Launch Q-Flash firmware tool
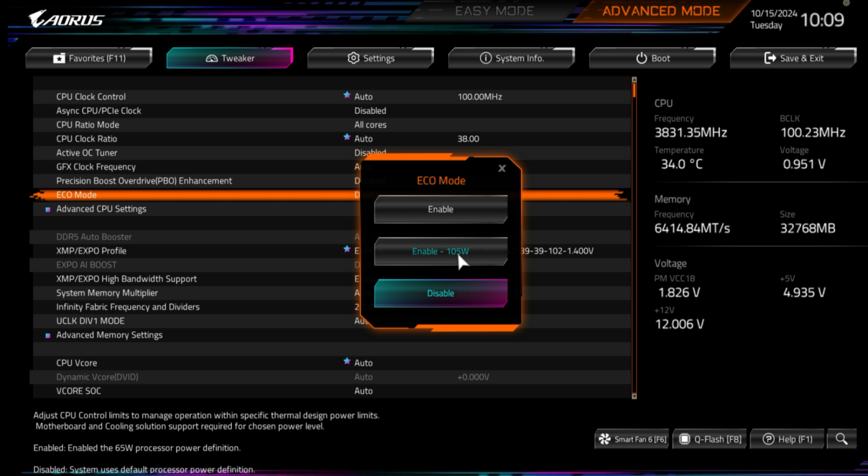The image size is (868, 476). coord(710,439)
